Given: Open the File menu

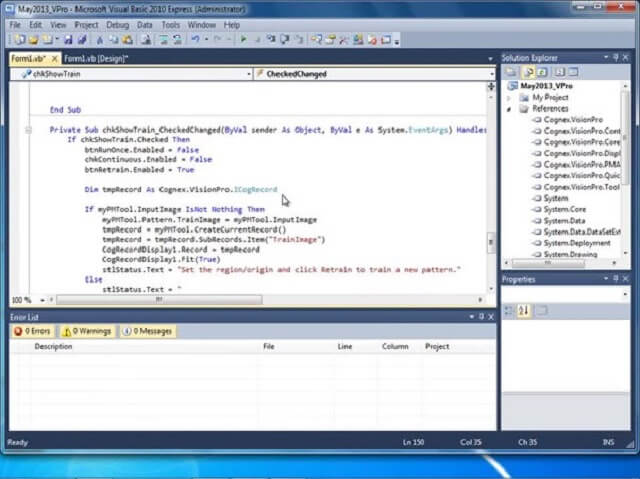Looking at the screenshot, I should coord(15,25).
